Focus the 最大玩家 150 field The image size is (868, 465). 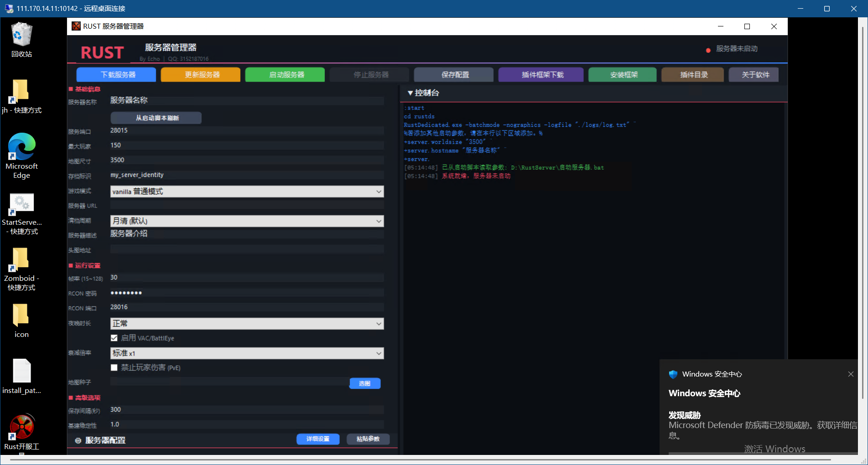click(247, 145)
